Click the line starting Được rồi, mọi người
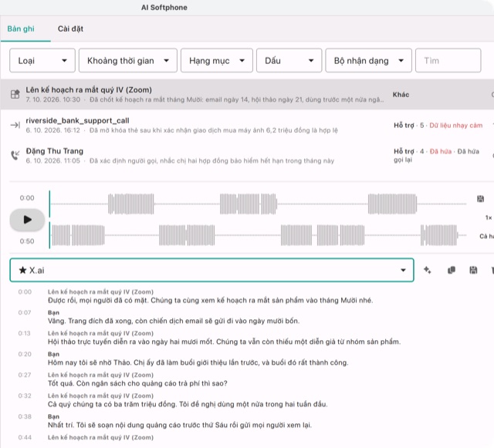Image resolution: width=494 pixels, height=448 pixels. 210,301
